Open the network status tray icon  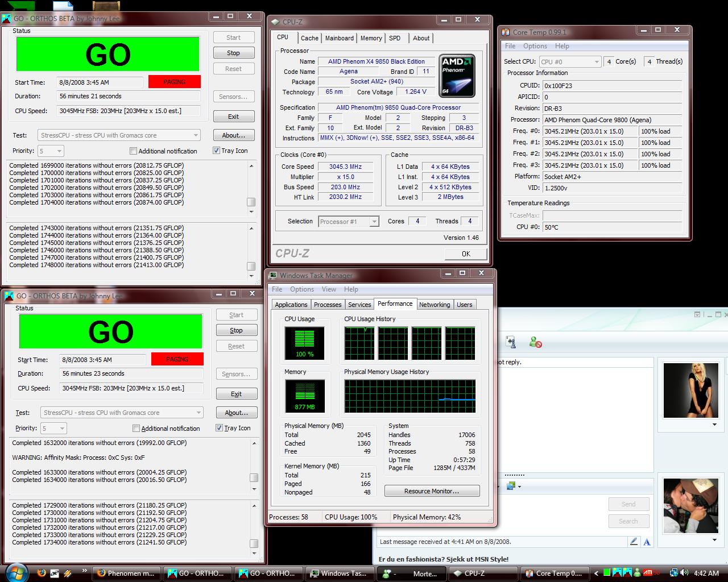674,573
